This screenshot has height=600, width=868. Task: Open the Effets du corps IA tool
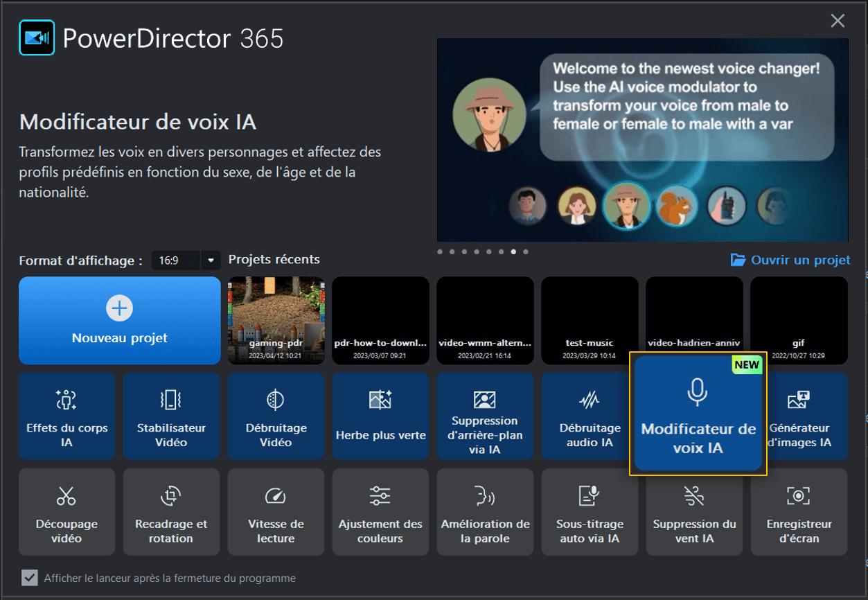[x=67, y=416]
